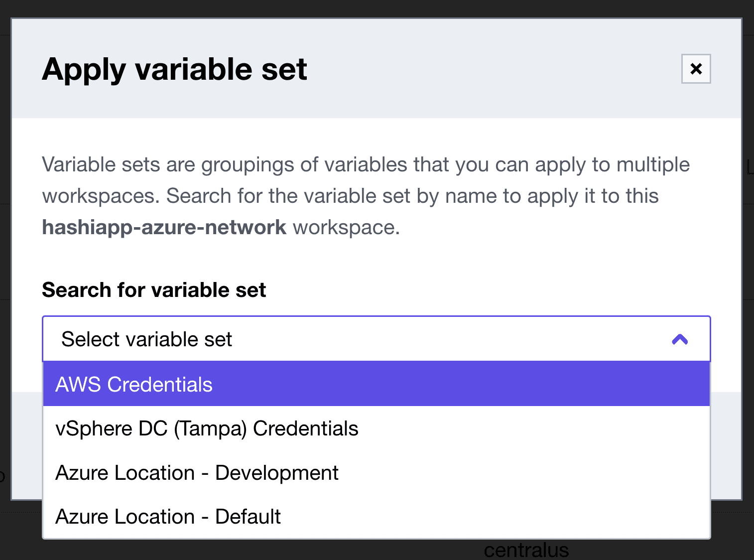Image resolution: width=754 pixels, height=560 pixels.
Task: Click the Select variable set placeholder text
Action: coord(146,339)
